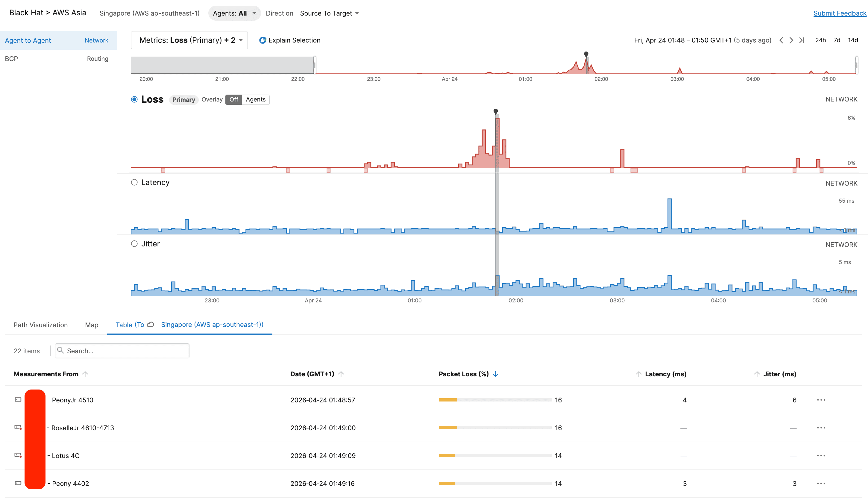Select the Latency metric radio button

[134, 182]
